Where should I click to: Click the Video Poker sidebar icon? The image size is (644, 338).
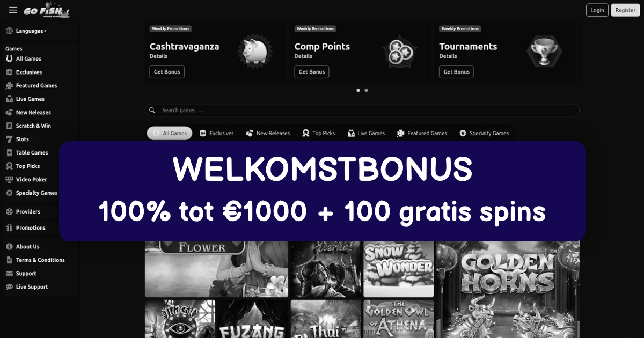pos(9,180)
